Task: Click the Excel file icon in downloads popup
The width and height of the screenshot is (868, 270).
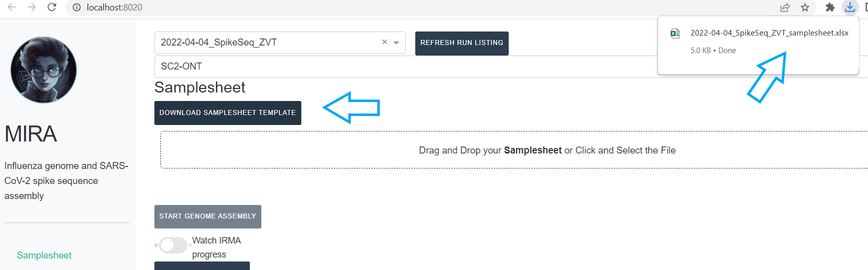Action: point(675,33)
